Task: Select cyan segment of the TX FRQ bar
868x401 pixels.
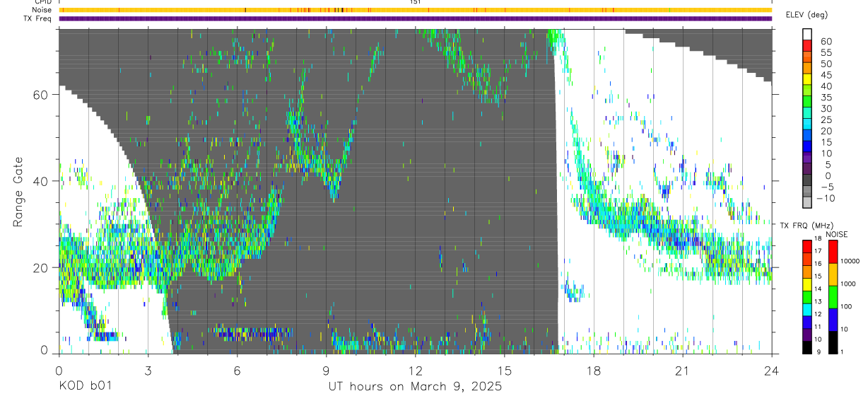Action: pyautogui.click(x=807, y=310)
